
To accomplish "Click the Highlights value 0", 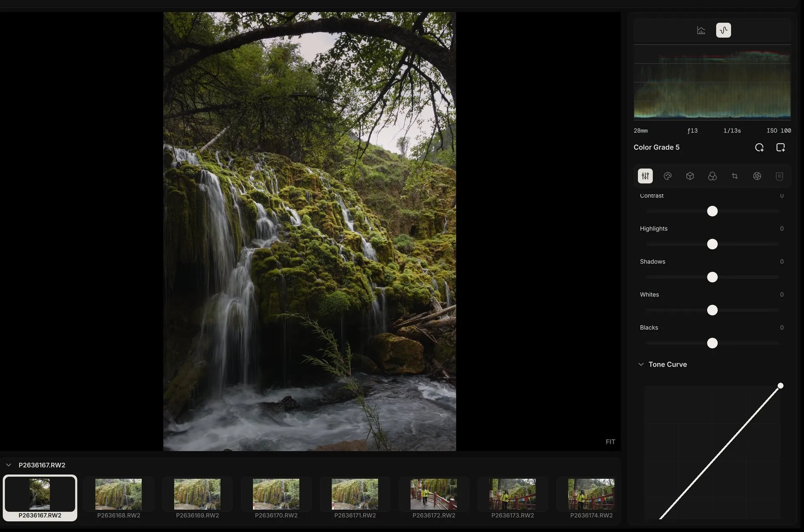I will pyautogui.click(x=782, y=229).
